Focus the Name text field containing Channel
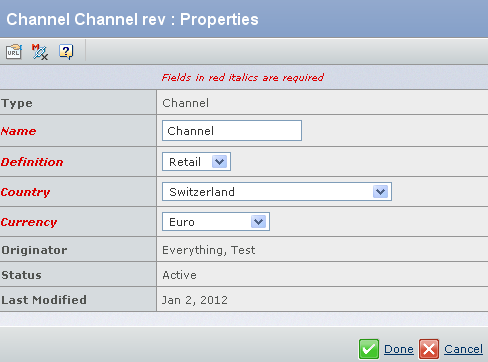Image resolution: width=488 pixels, height=362 pixels. pyautogui.click(x=232, y=131)
